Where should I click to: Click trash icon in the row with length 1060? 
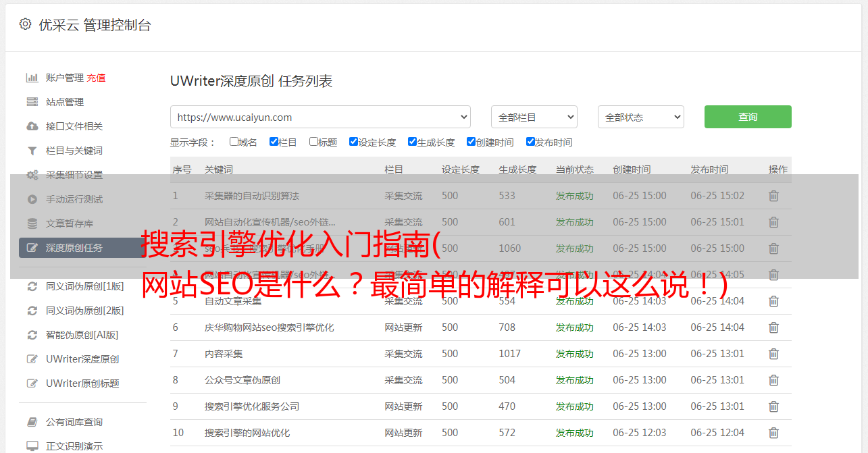[773, 248]
